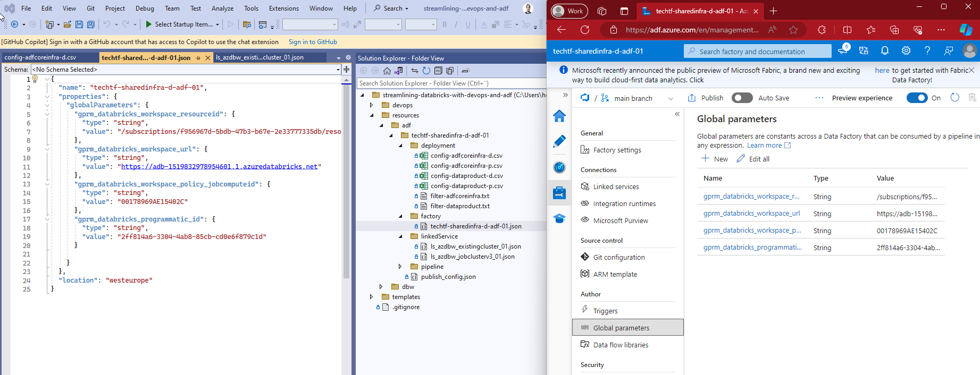980x375 pixels.
Task: Expand templates folder in tree
Action: click(x=372, y=297)
